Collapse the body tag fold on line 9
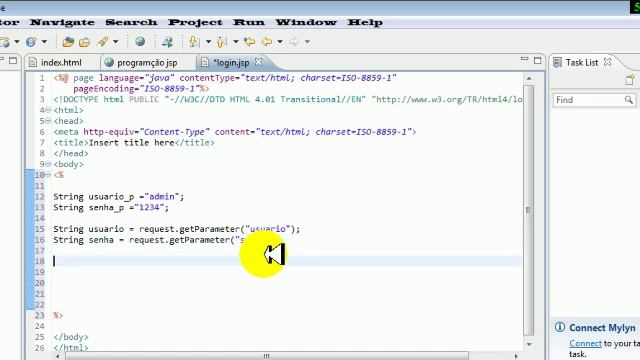The width and height of the screenshot is (640, 360). point(48,164)
